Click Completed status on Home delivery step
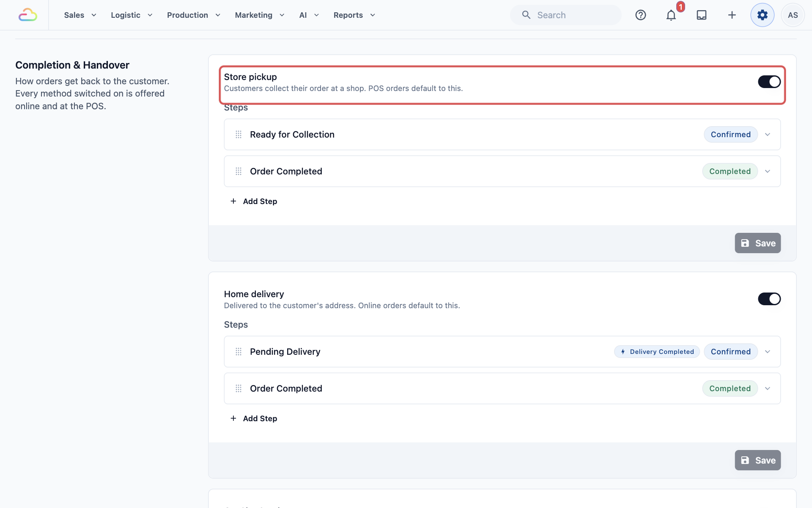 [730, 389]
